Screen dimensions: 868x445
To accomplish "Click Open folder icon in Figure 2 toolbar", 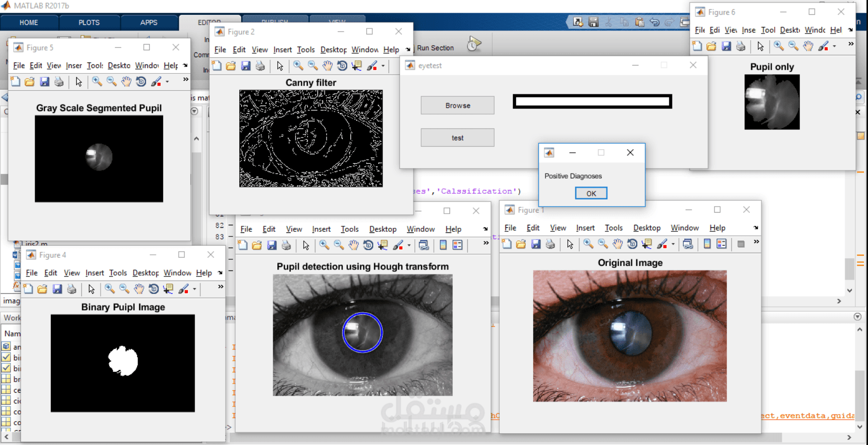I will pos(231,66).
